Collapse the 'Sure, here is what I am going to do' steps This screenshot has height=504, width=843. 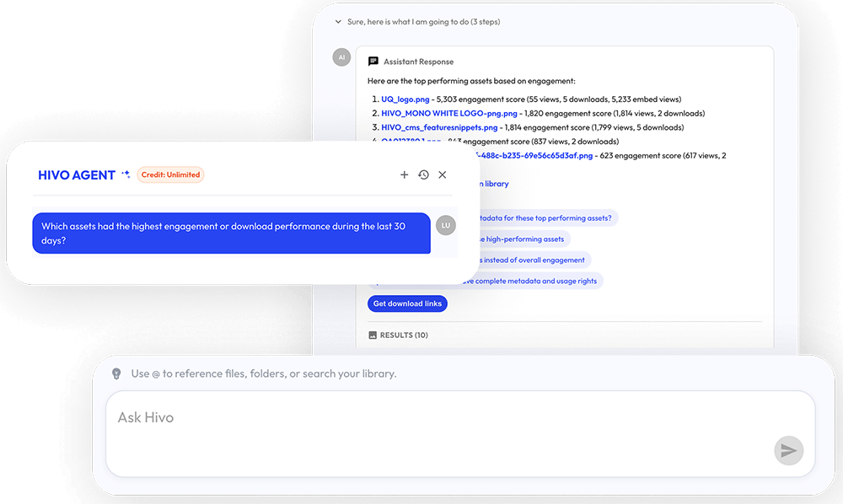(338, 22)
